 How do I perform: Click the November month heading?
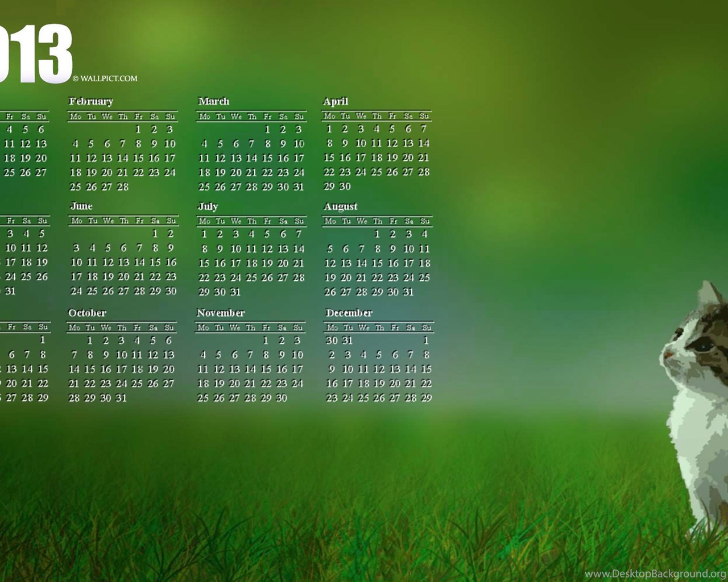(x=221, y=313)
